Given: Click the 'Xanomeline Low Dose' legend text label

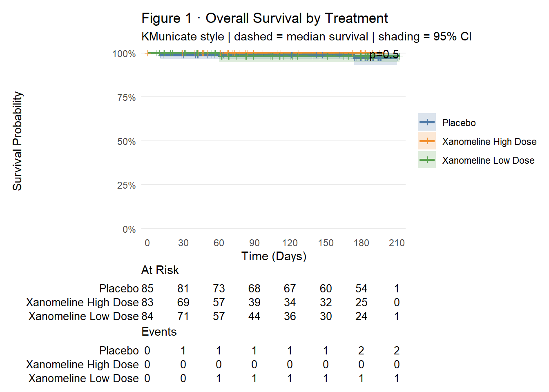Looking at the screenshot, I should pos(488,160).
